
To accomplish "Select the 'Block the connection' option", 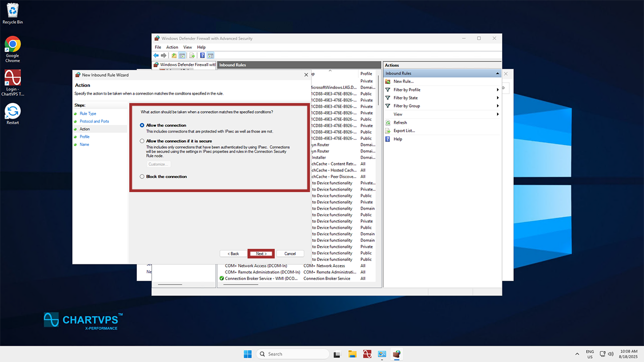I will [142, 176].
